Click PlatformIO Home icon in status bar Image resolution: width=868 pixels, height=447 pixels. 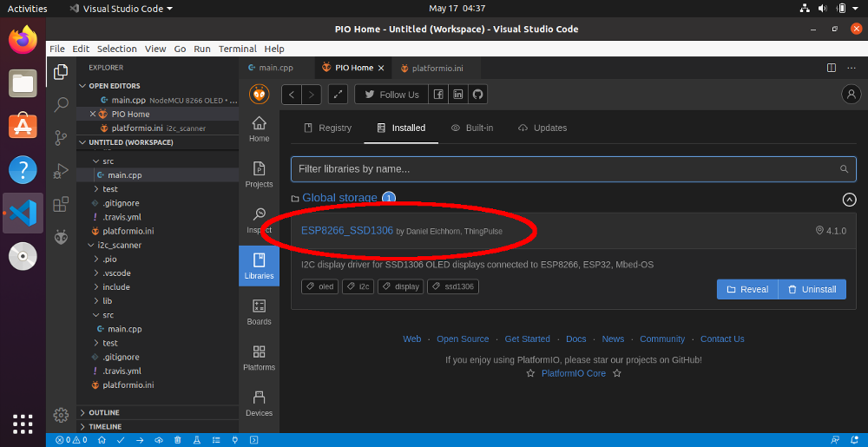[x=102, y=440]
